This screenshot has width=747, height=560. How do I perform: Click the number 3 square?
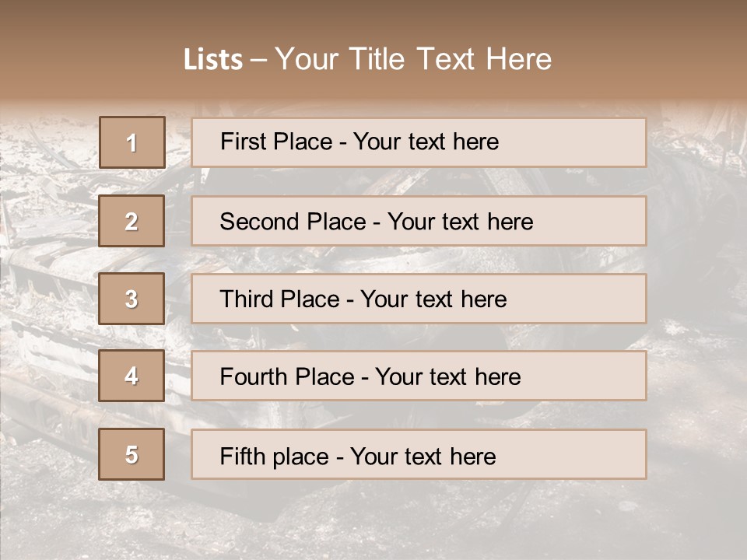(132, 299)
